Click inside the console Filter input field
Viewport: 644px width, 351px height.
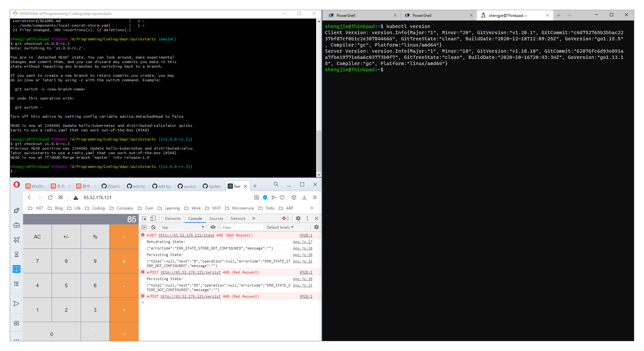(242, 227)
